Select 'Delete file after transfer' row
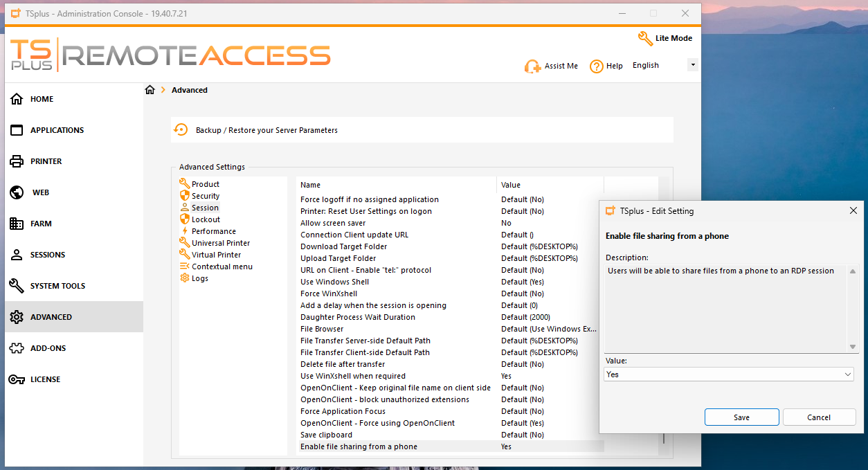Image resolution: width=868 pixels, height=470 pixels. [x=450, y=364]
